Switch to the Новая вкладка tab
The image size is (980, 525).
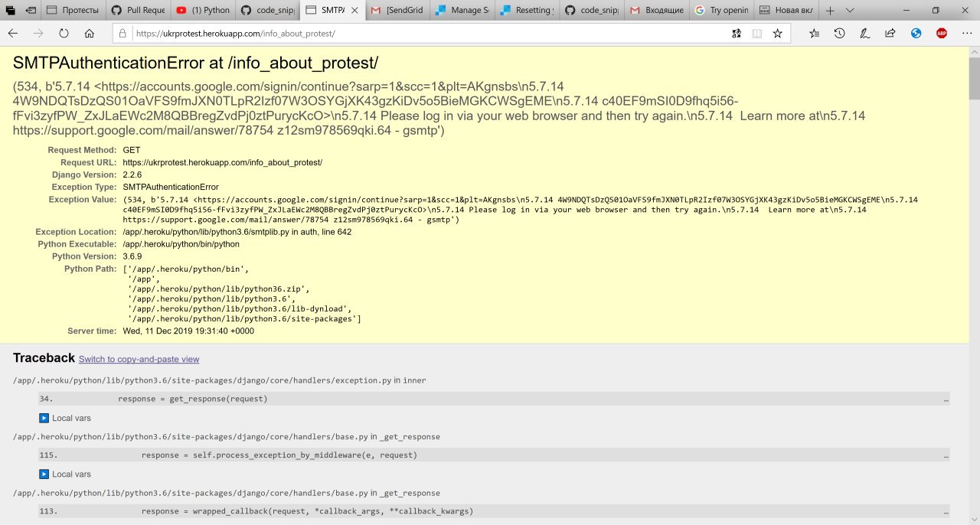tap(786, 11)
